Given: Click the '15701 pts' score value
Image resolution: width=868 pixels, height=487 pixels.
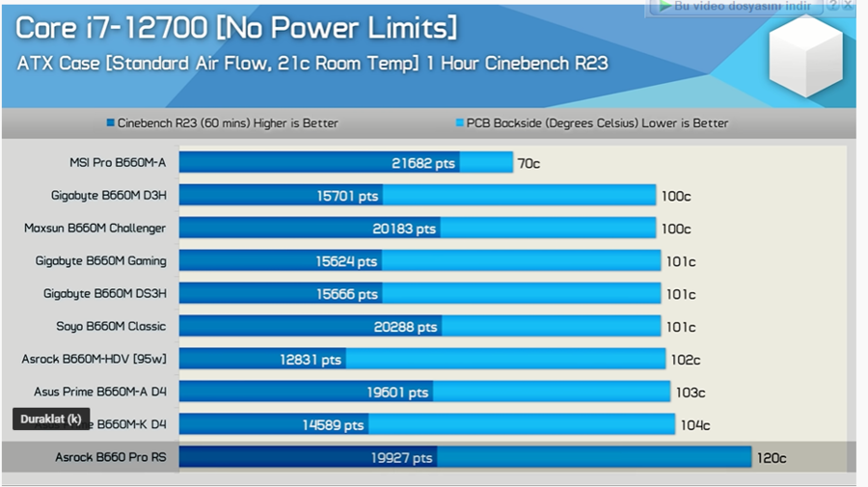Looking at the screenshot, I should click(x=347, y=196).
